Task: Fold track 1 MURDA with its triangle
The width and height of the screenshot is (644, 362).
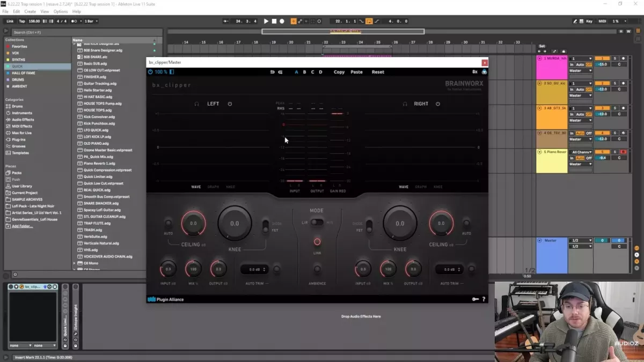Action: pos(539,58)
